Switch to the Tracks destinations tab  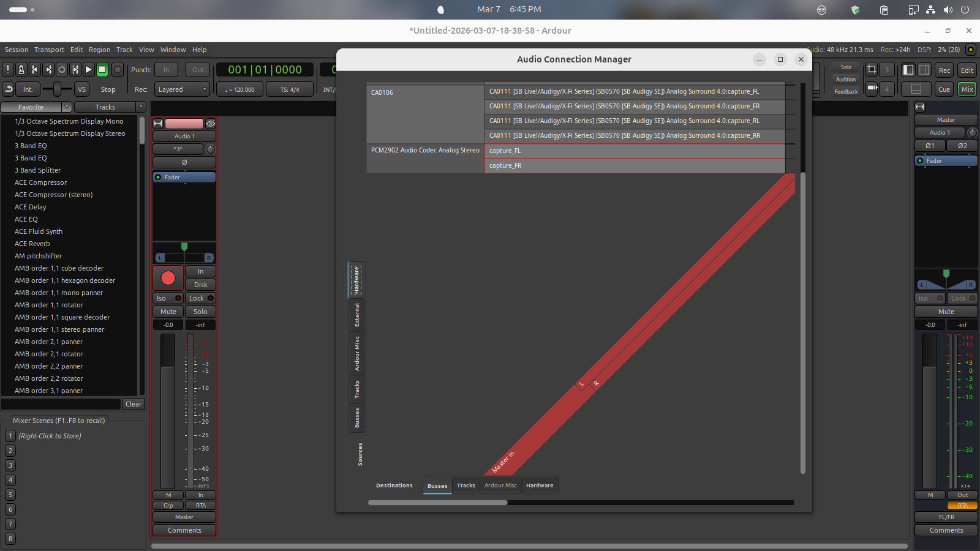click(466, 485)
